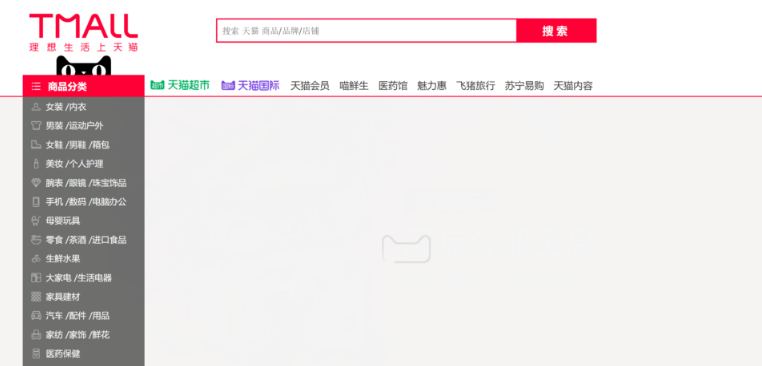Click into the 搜索 天猫 search field

366,31
